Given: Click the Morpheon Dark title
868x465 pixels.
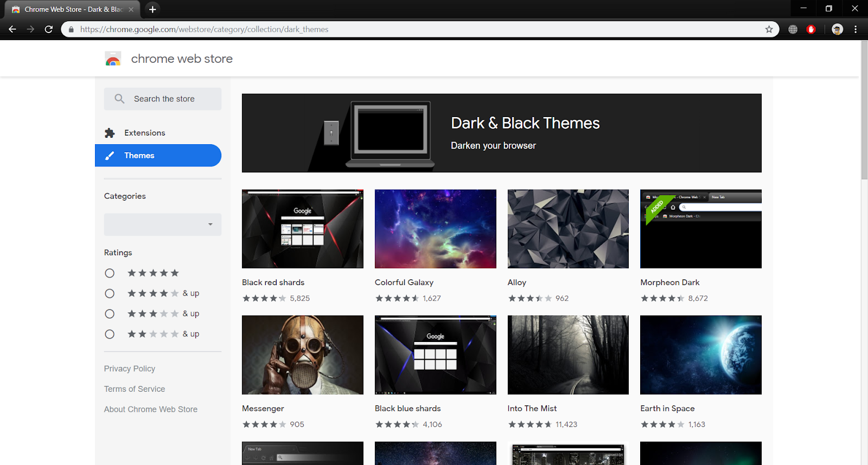Looking at the screenshot, I should (x=670, y=282).
